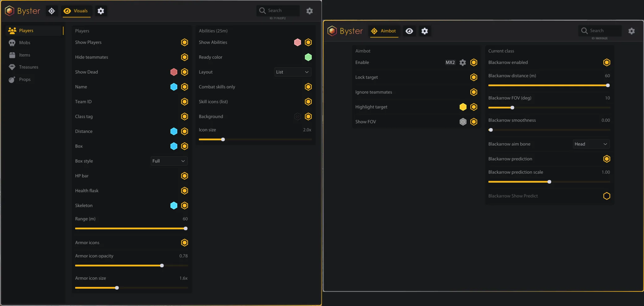
Task: Enable Blackarrow Show Predict option
Action: 607,196
